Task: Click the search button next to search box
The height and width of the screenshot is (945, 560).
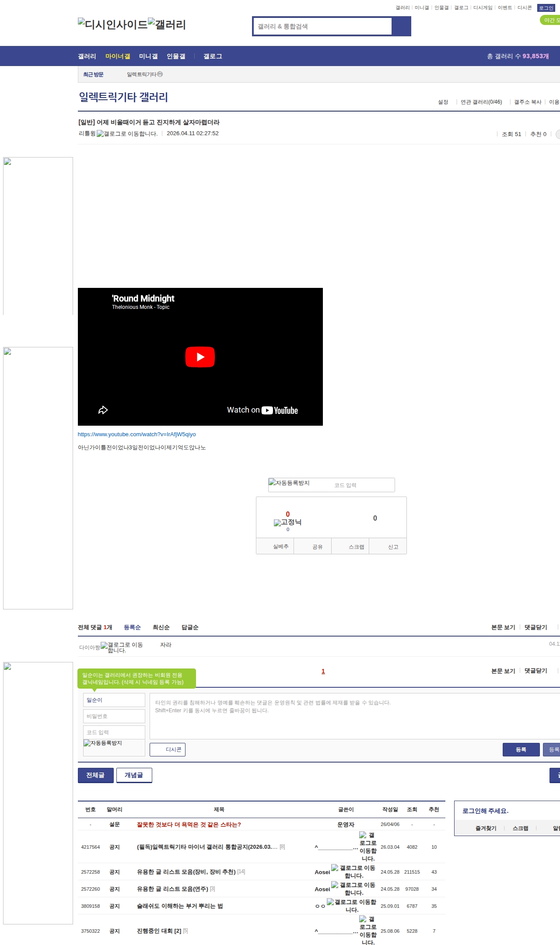Action: [x=401, y=26]
